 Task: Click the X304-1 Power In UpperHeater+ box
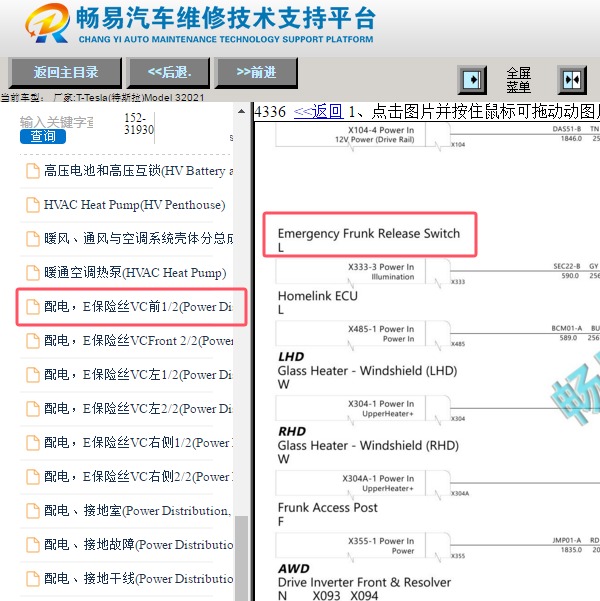click(x=362, y=409)
